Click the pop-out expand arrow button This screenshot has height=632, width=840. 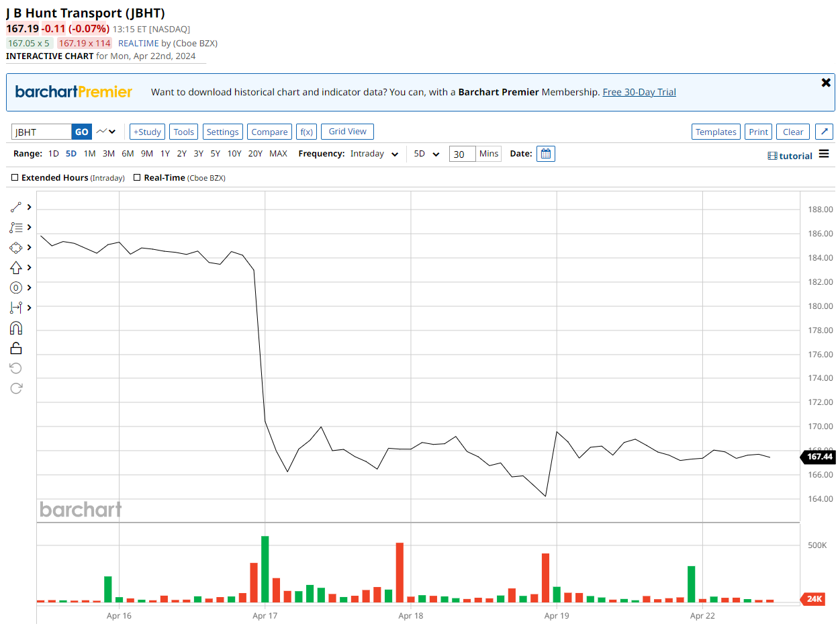pos(825,132)
